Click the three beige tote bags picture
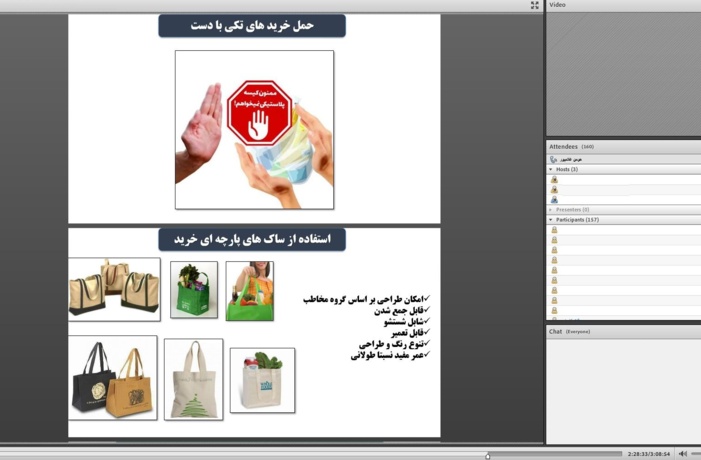701x460 pixels. pos(114,289)
